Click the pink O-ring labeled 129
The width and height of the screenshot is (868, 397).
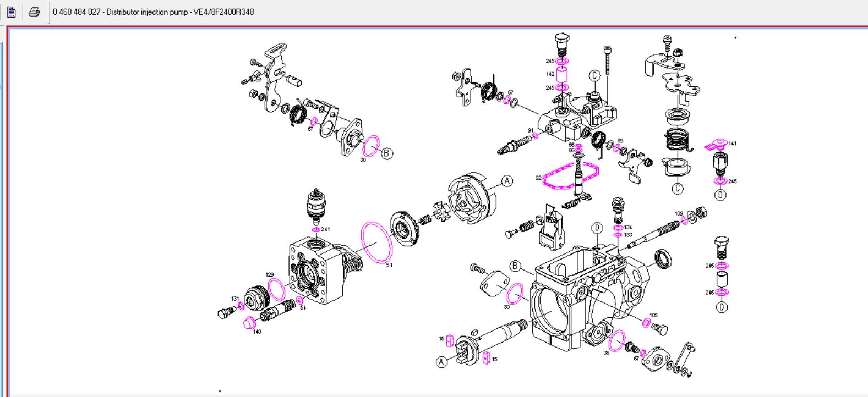[276, 289]
